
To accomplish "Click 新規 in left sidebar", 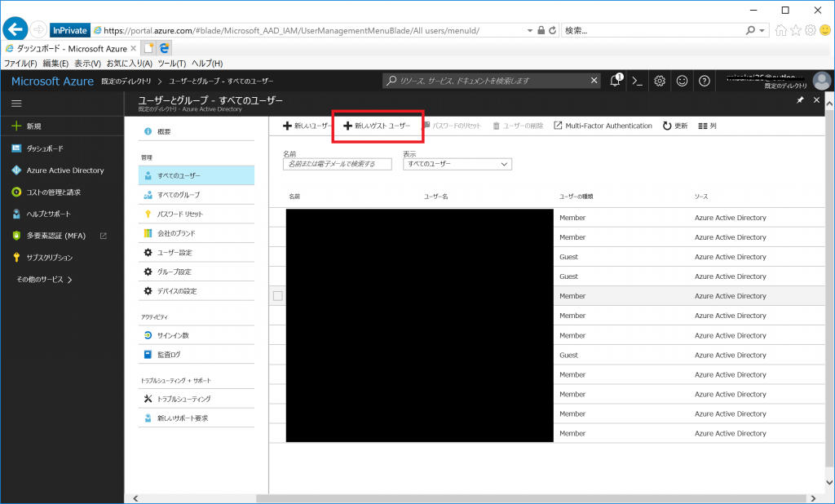I will [x=62, y=126].
